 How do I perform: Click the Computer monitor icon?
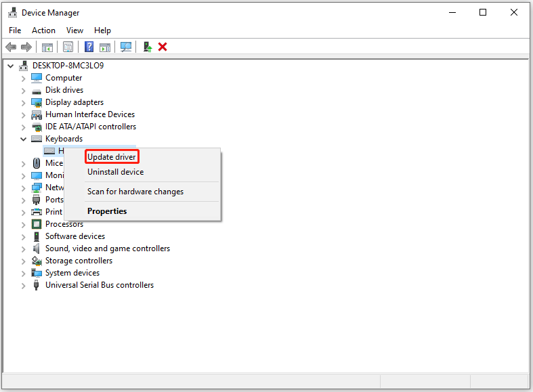(37, 78)
